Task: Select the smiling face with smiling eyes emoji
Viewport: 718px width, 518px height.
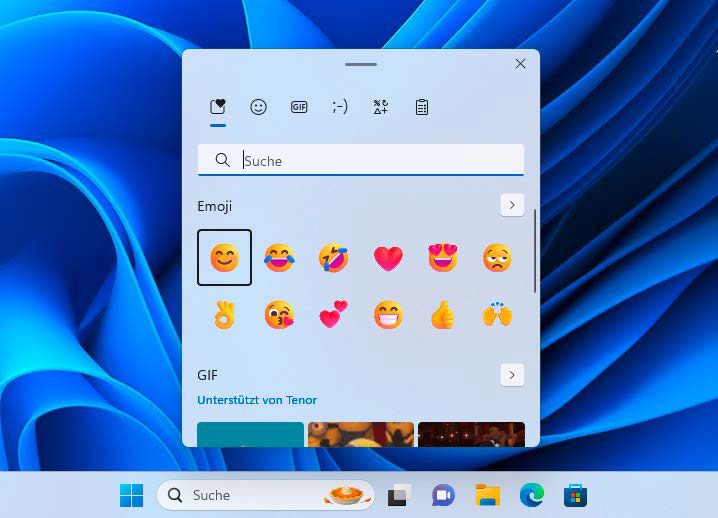Action: tap(224, 257)
